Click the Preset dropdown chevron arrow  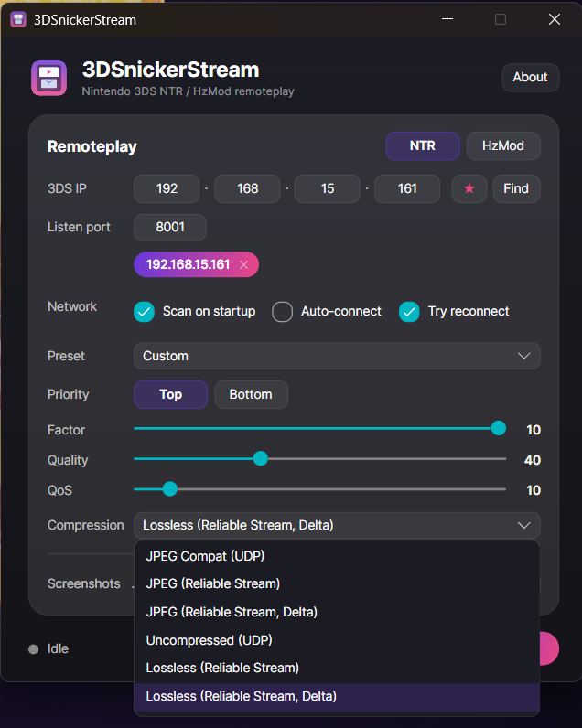click(524, 356)
